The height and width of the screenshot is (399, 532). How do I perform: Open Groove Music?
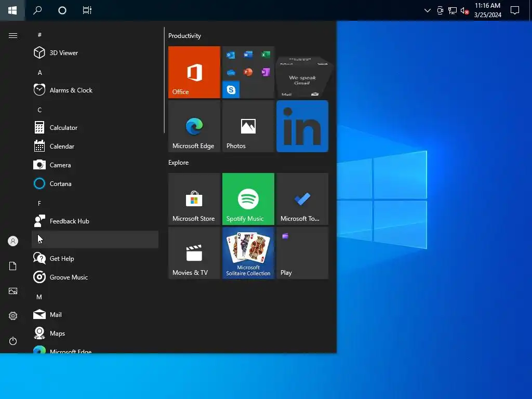coord(95,277)
